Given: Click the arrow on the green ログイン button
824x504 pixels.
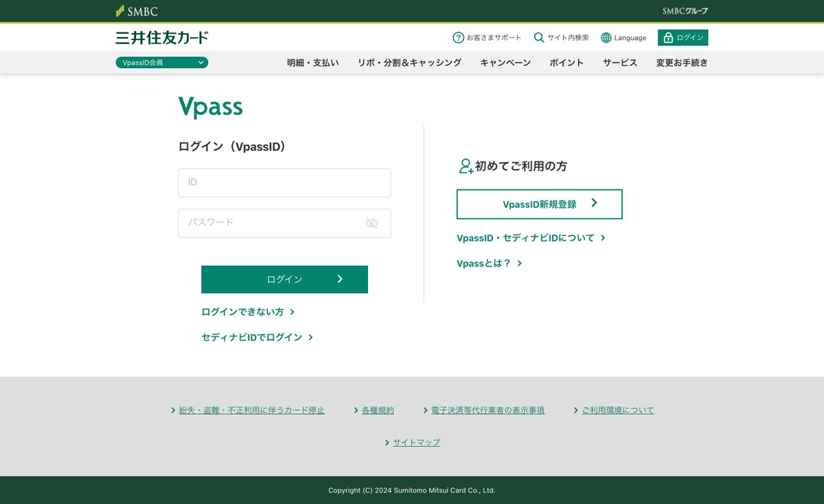Looking at the screenshot, I should pos(340,279).
